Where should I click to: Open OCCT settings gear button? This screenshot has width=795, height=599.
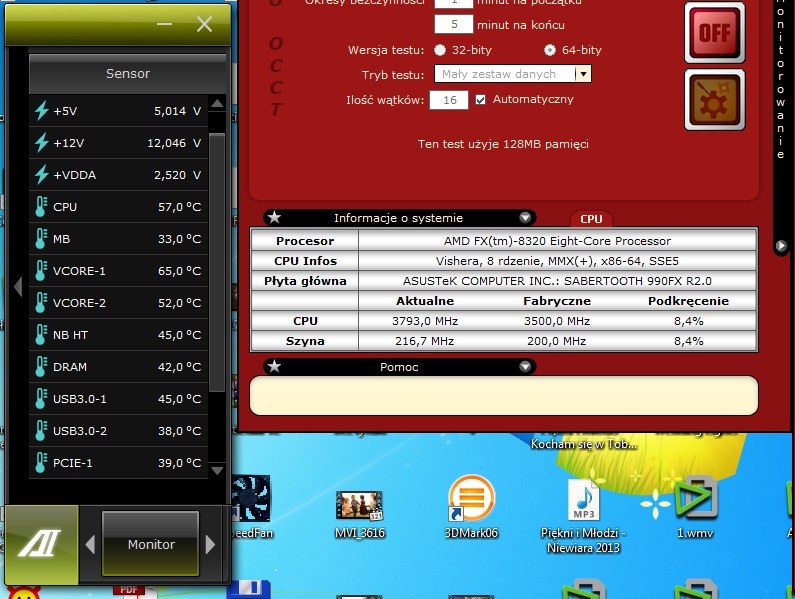715,100
